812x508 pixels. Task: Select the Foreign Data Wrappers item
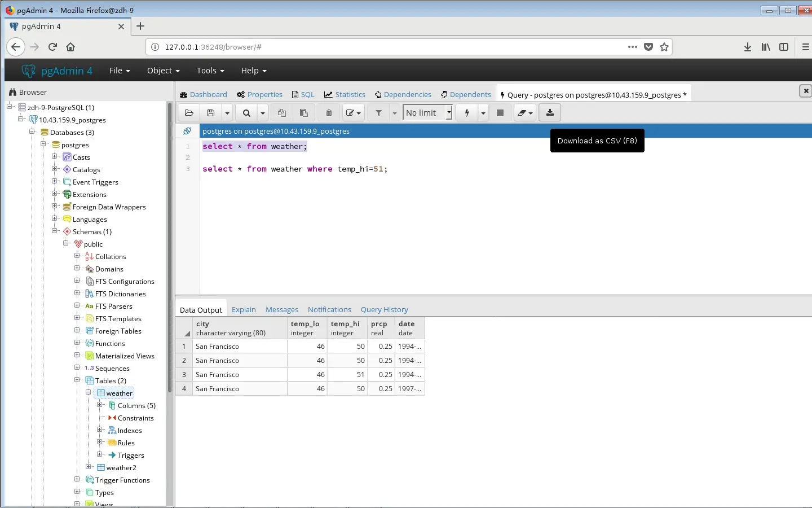109,207
